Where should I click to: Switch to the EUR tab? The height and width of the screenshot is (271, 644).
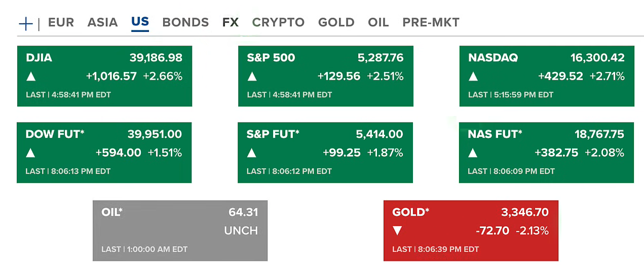(61, 23)
